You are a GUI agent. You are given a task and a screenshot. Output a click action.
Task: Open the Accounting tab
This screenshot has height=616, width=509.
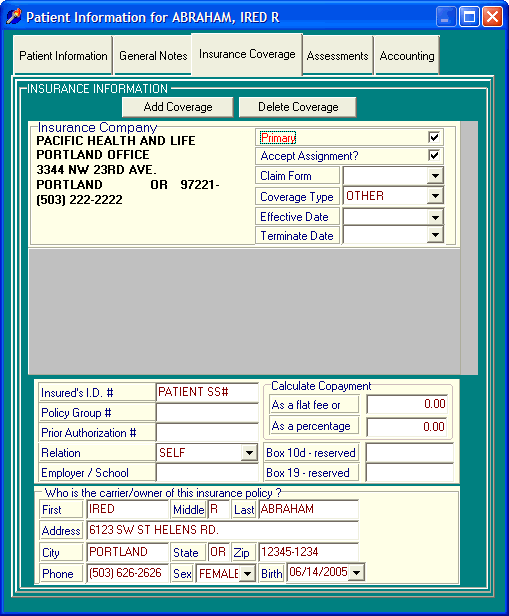pyautogui.click(x=407, y=55)
